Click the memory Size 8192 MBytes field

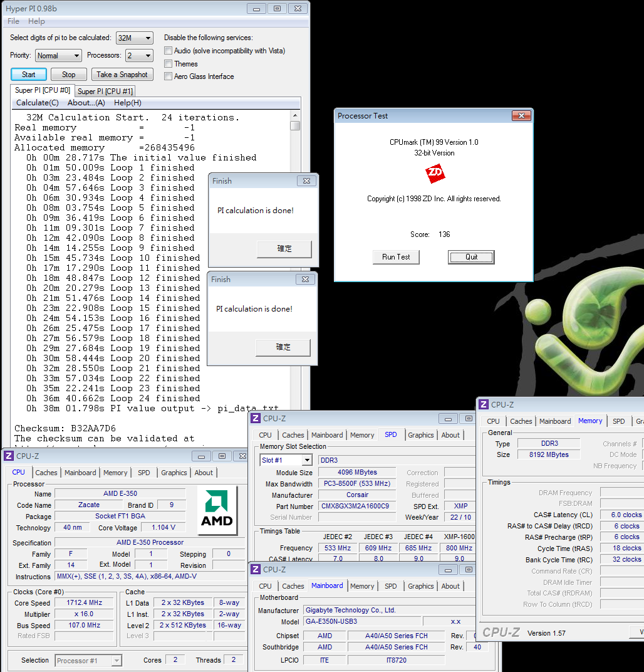[x=549, y=454]
